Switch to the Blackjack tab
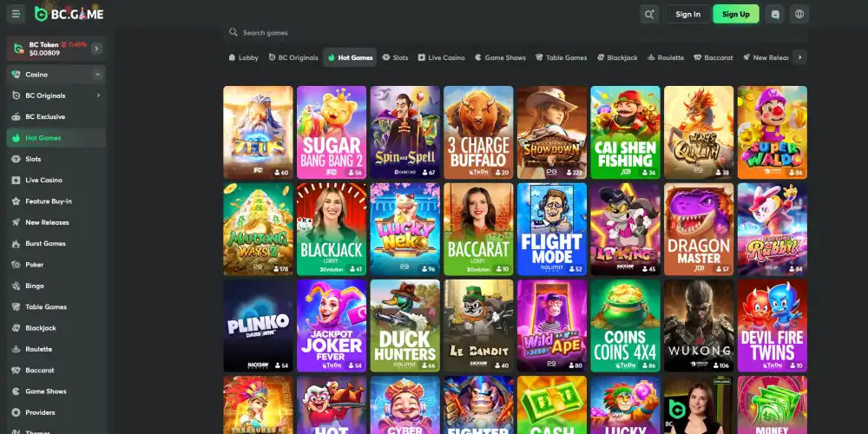Screen dimensions: 868x434 [x=617, y=57]
